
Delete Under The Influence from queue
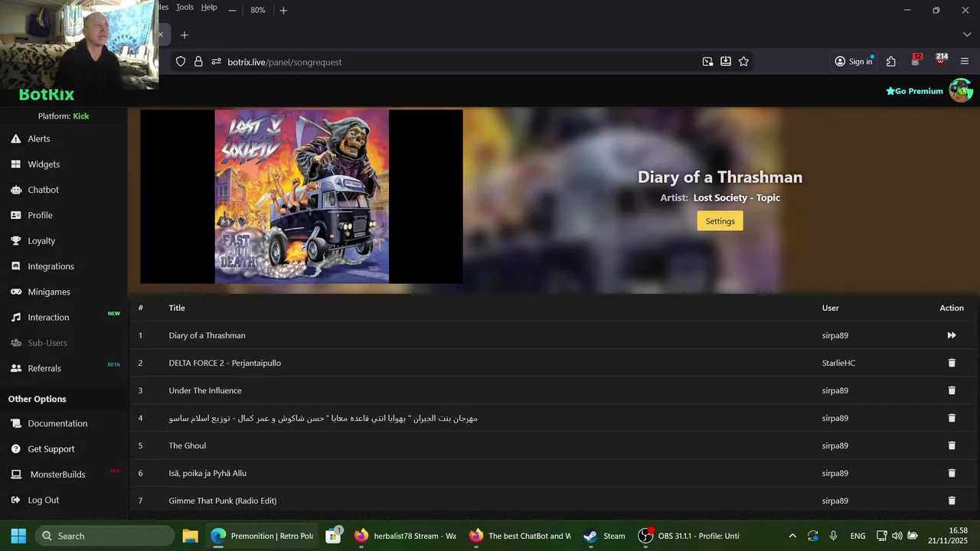click(952, 390)
